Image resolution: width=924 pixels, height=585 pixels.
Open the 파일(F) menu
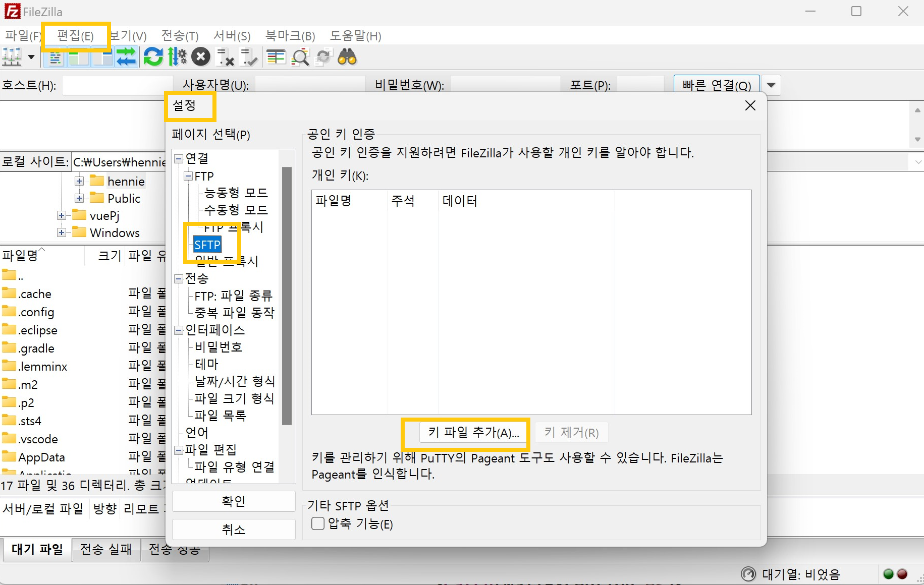pos(22,36)
